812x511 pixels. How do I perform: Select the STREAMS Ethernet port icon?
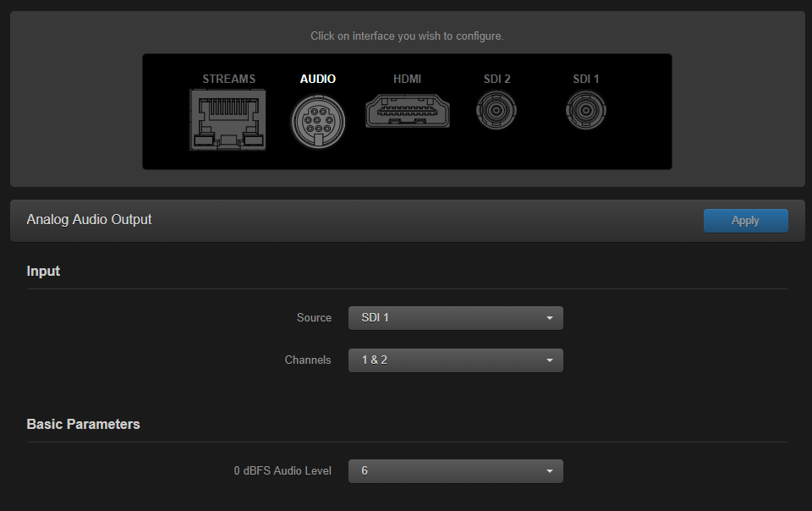point(228,119)
